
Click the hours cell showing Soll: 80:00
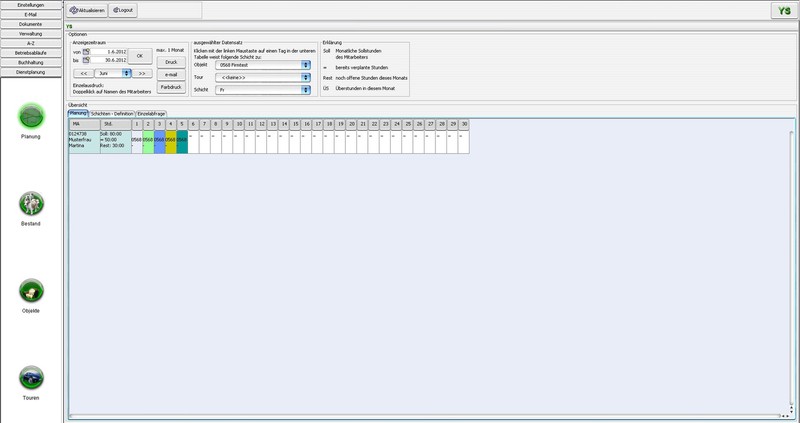(x=116, y=142)
